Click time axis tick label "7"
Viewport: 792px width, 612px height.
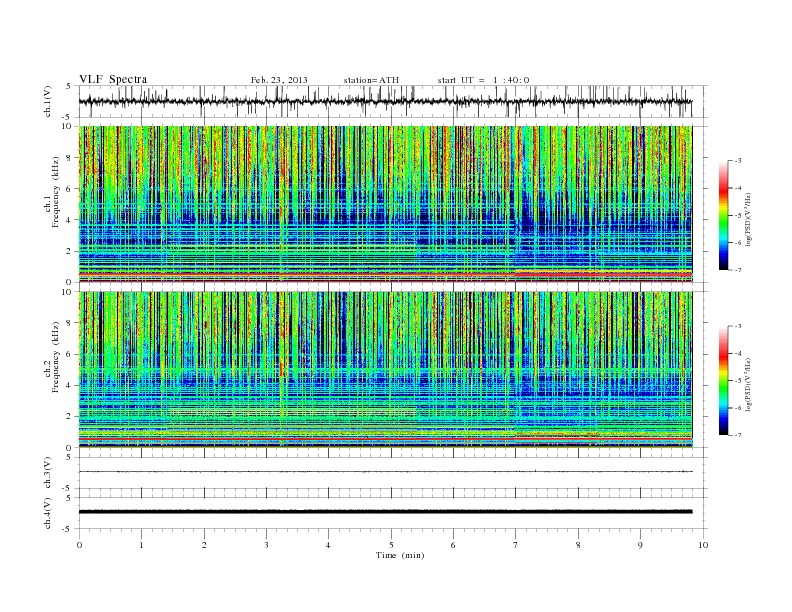pyautogui.click(x=516, y=545)
